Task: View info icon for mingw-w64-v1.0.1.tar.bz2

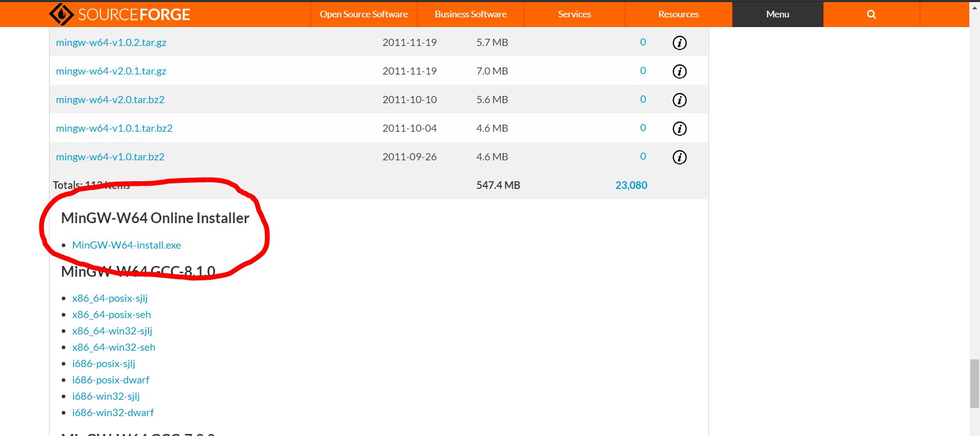Action: [x=679, y=128]
